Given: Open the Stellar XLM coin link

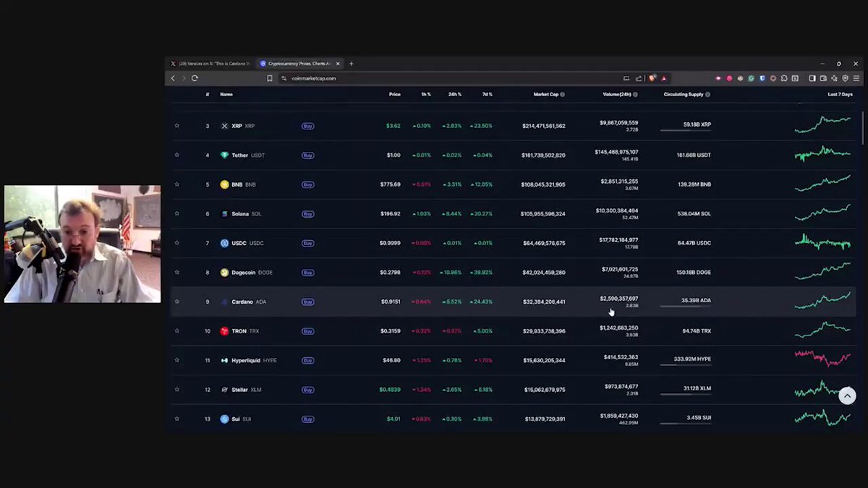Looking at the screenshot, I should point(247,390).
